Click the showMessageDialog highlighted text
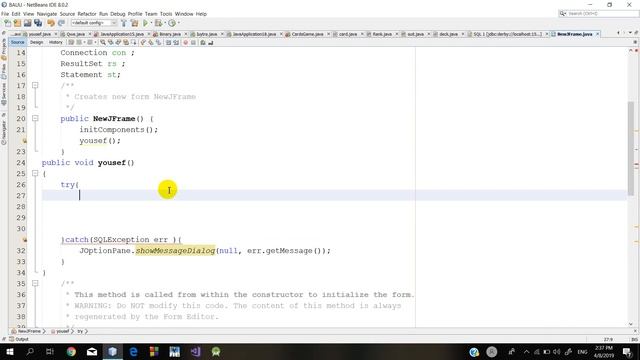 (x=175, y=251)
